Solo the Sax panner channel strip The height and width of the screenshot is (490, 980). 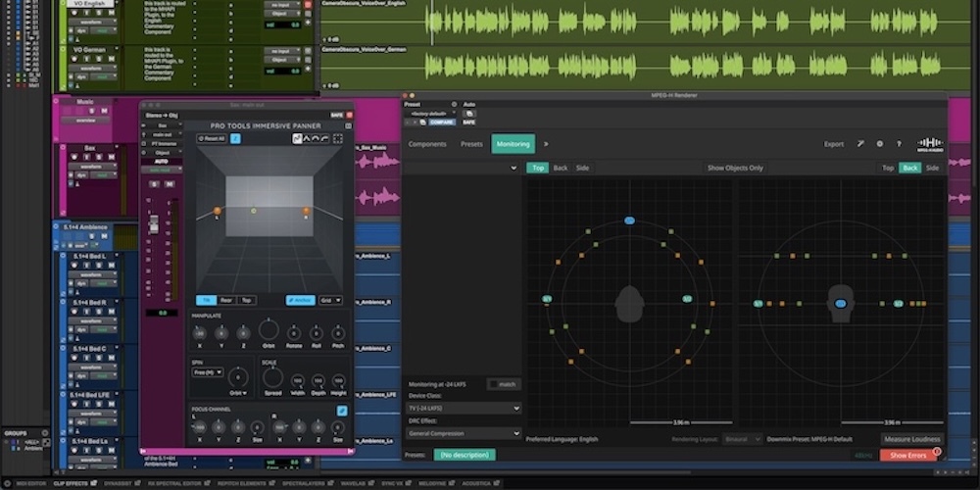pos(153,184)
